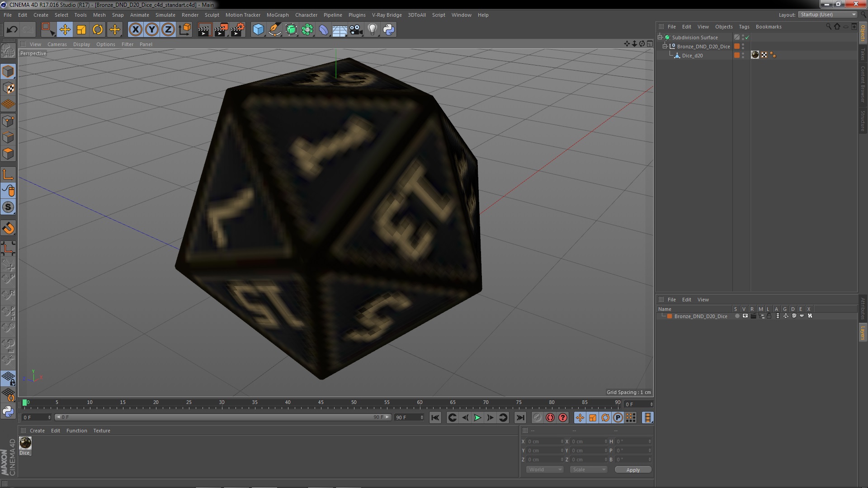Toggle Lock for Bronze_DND_D20_Dice layer
Viewport: 868px width, 488px height.
pyautogui.click(x=769, y=316)
